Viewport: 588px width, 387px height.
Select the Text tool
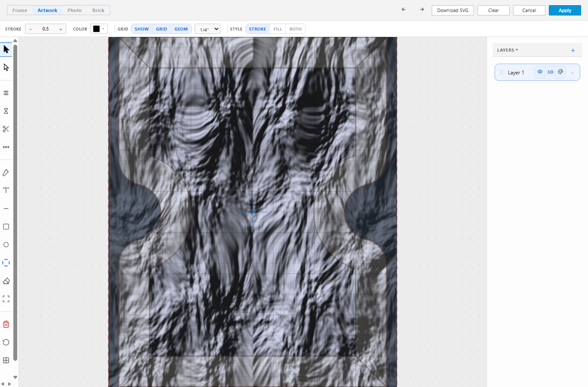(6, 190)
